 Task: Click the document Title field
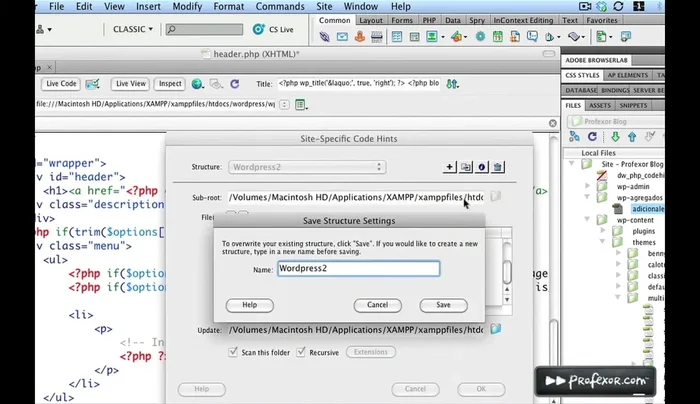(x=359, y=83)
